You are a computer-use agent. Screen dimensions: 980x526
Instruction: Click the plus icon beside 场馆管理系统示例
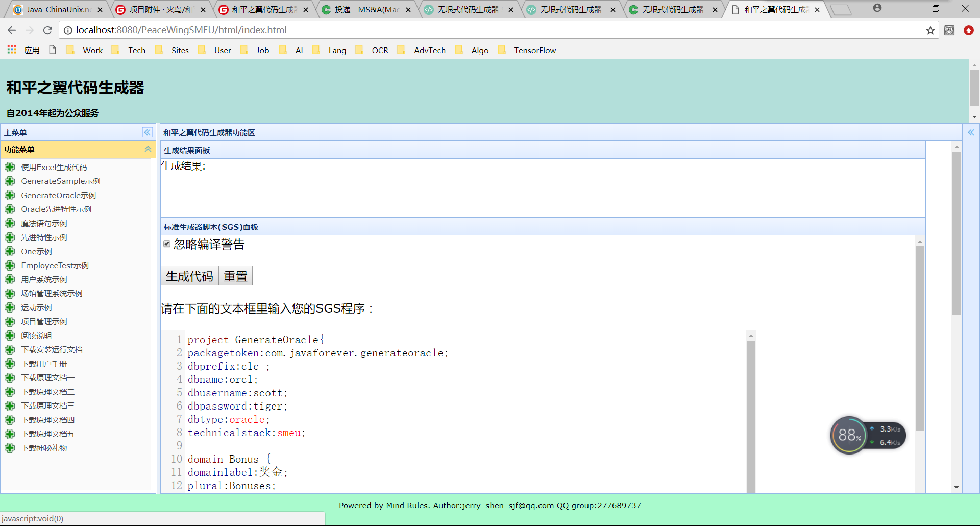tap(10, 294)
